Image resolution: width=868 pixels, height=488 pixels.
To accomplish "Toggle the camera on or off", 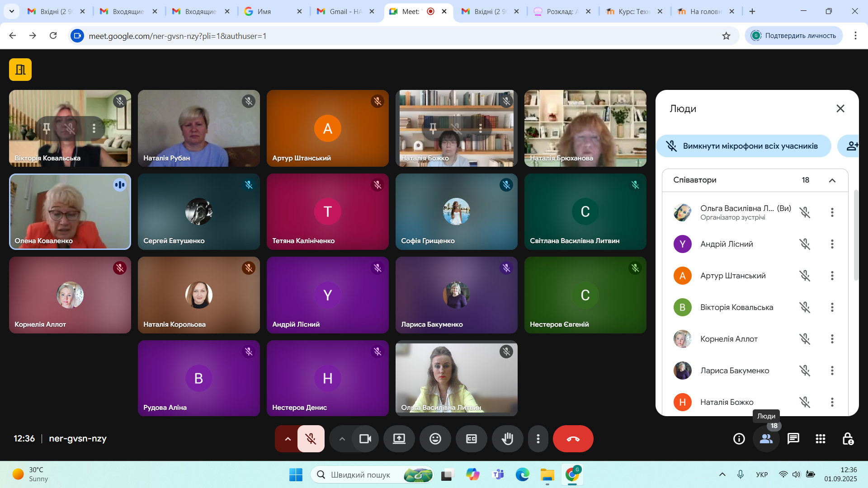I will tap(365, 439).
